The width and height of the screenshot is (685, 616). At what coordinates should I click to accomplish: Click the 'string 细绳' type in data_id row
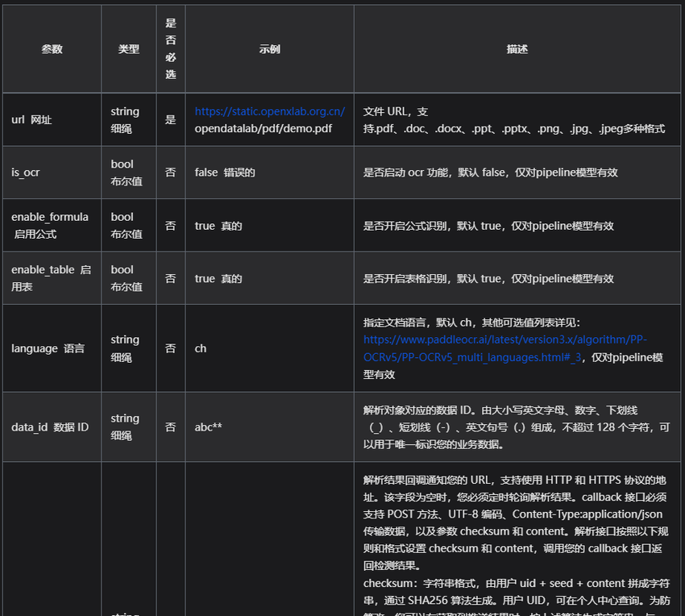tap(125, 427)
